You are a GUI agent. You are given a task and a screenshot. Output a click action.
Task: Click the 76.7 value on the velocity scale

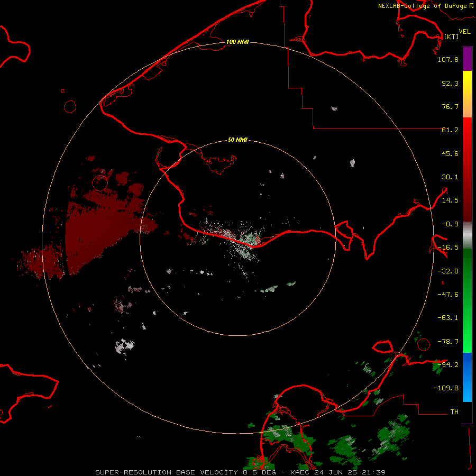(450, 106)
